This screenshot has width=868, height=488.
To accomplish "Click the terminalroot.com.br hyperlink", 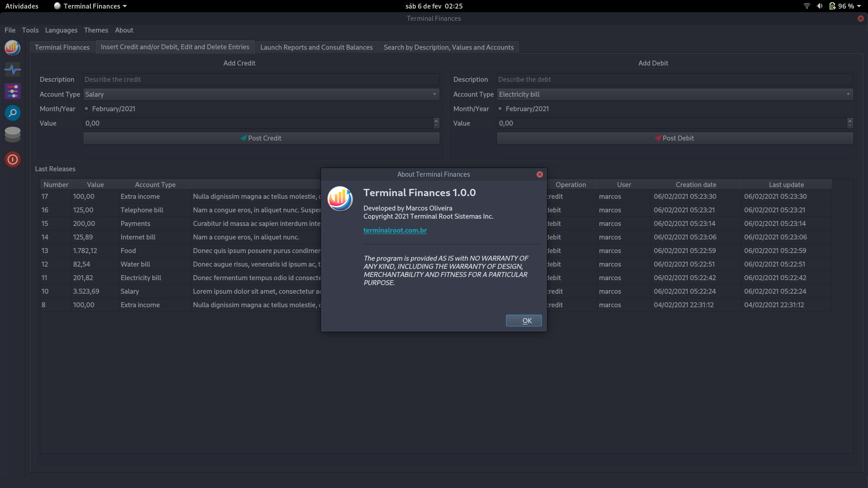I will [x=395, y=230].
